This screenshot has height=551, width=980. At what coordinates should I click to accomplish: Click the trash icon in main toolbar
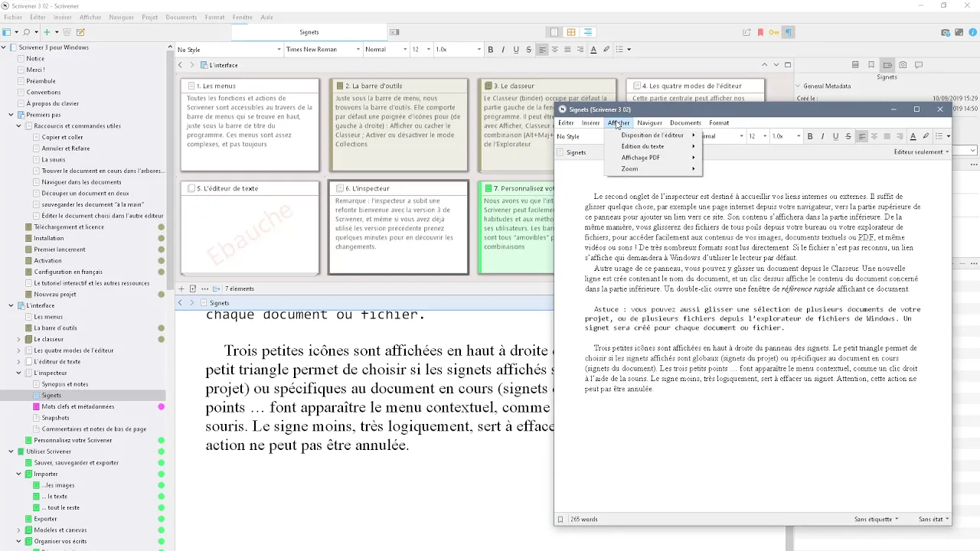(x=67, y=32)
